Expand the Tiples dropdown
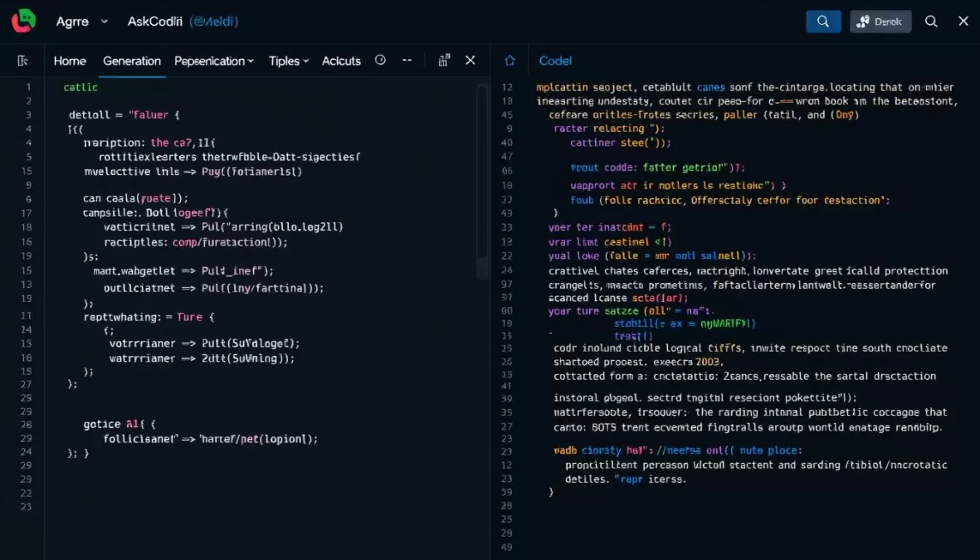980x560 pixels. tap(288, 61)
